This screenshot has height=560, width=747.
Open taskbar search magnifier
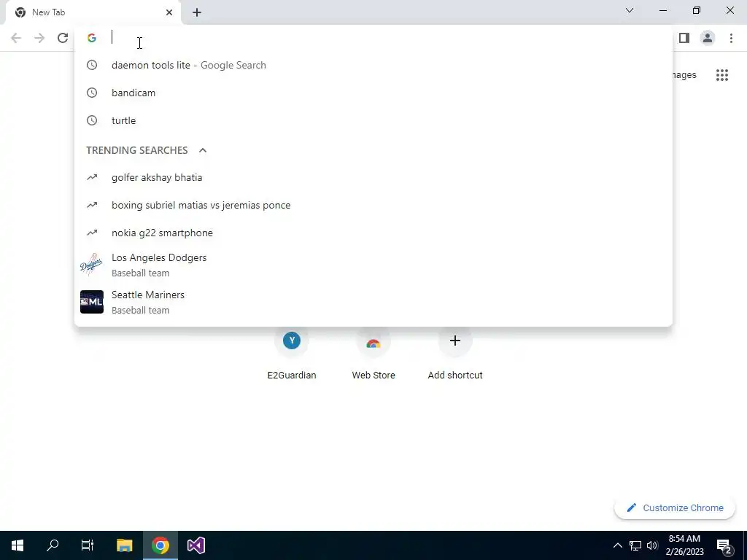[53, 545]
